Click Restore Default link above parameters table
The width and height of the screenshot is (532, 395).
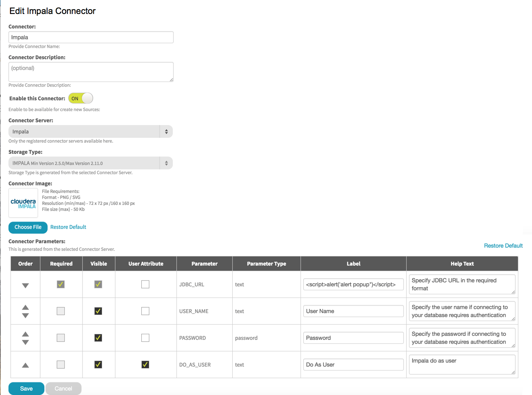click(503, 246)
